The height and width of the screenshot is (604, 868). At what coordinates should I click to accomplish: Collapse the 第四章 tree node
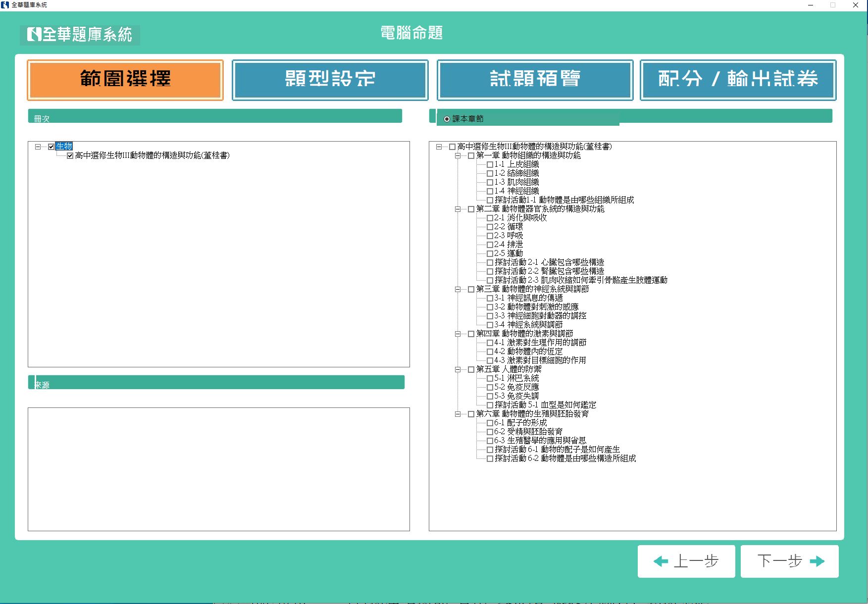coord(458,334)
